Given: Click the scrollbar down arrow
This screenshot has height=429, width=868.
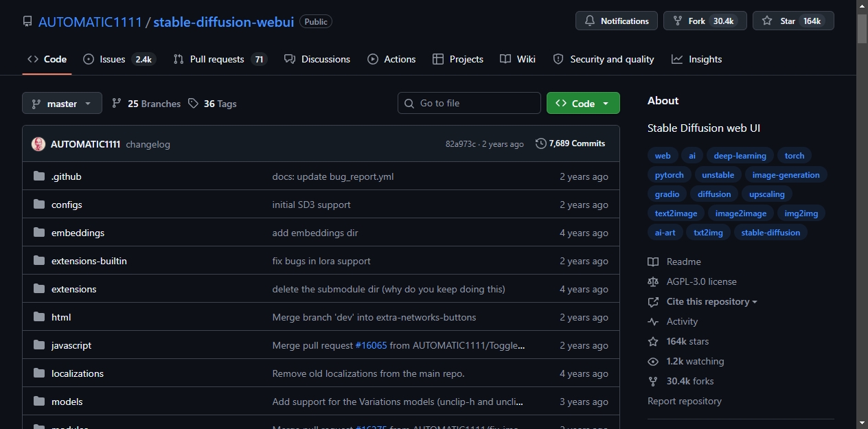Looking at the screenshot, I should [x=863, y=422].
